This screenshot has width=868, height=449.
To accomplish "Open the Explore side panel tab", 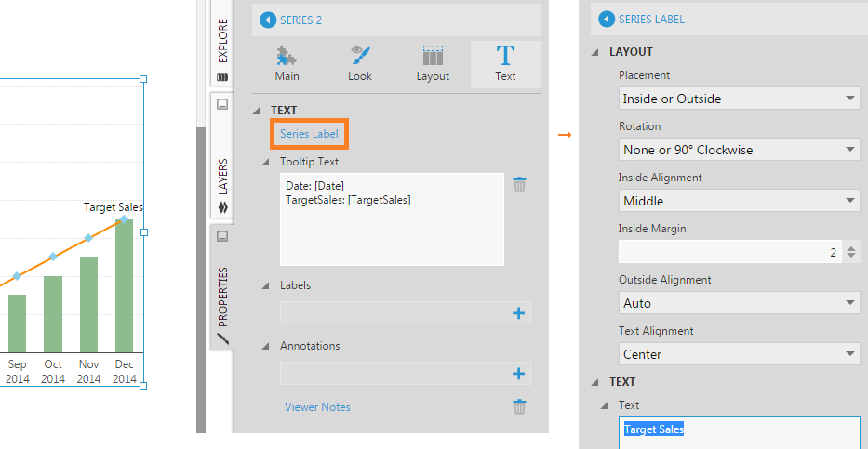I will click(222, 48).
